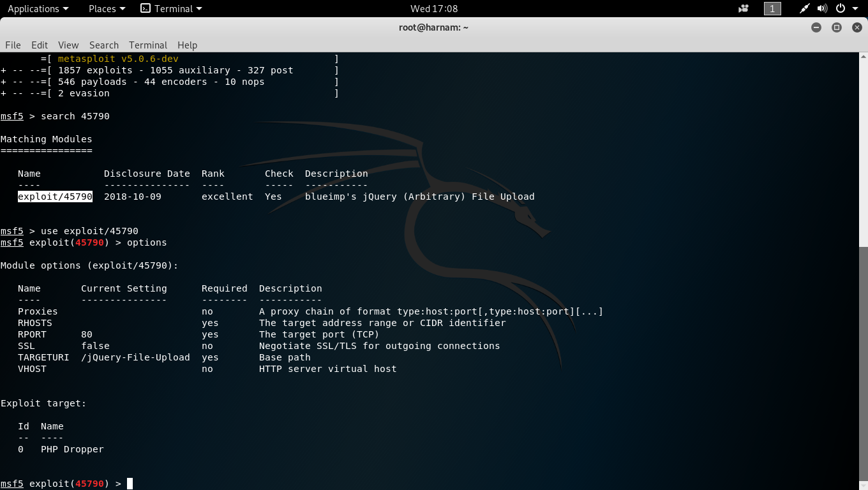Minimize the root@harnam terminal window
The image size is (868, 490).
pos(816,27)
